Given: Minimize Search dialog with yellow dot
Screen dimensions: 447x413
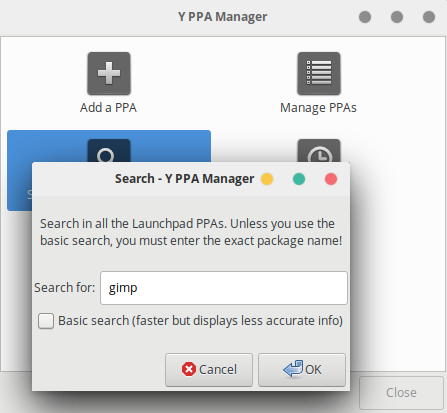Looking at the screenshot, I should coord(267,179).
